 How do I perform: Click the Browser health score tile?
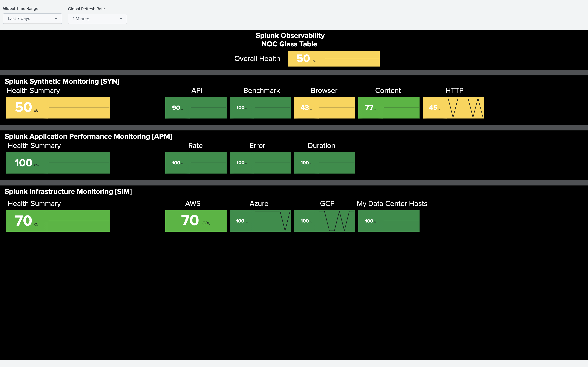click(x=324, y=107)
